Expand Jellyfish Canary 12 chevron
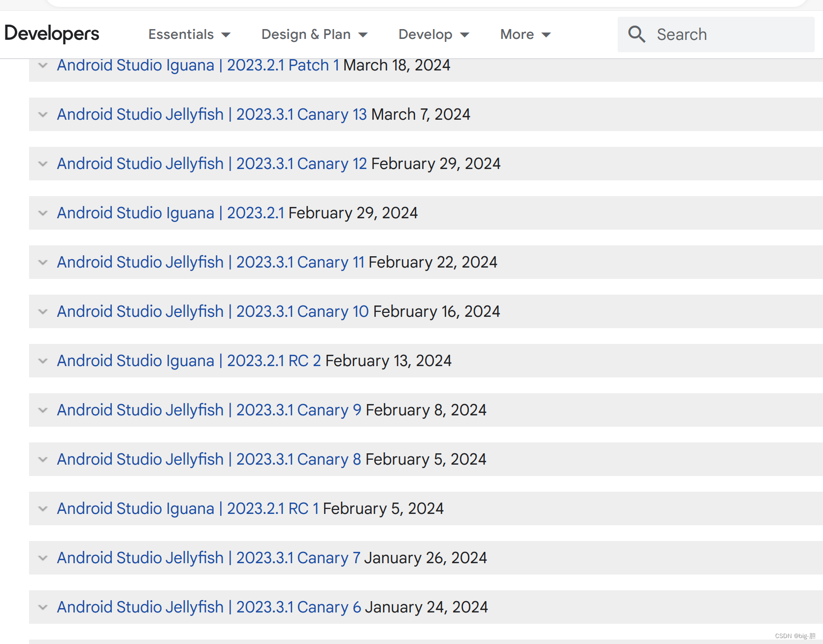823x644 pixels. coord(43,164)
